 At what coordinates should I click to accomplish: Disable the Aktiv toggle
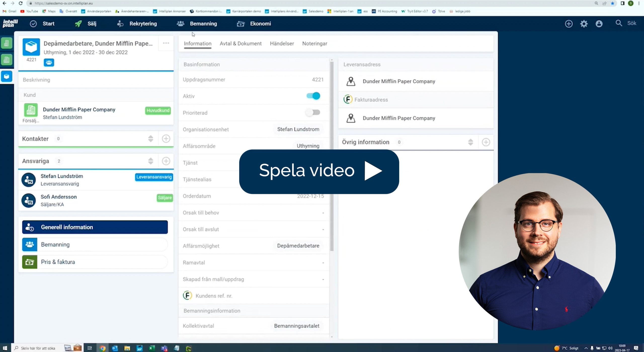point(313,96)
